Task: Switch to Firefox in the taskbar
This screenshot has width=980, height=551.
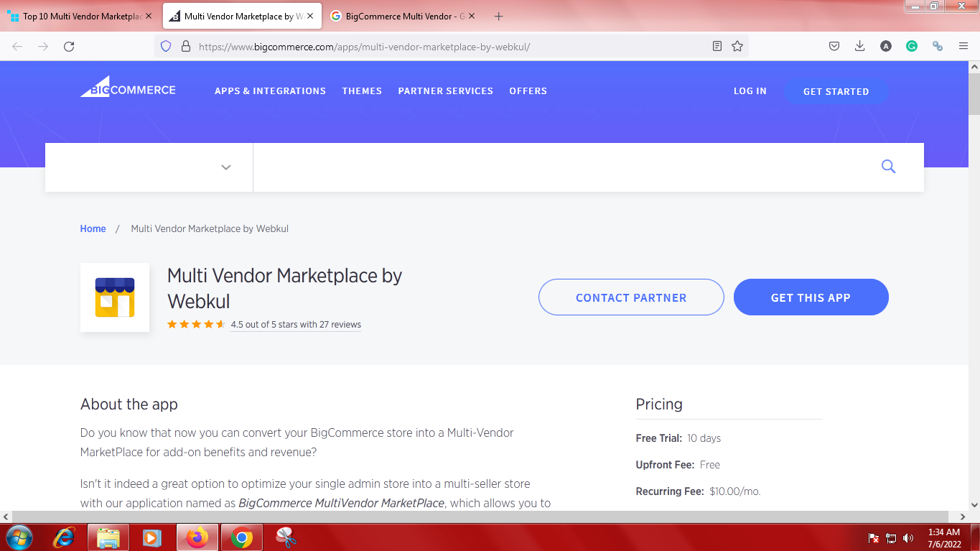Action: [x=197, y=537]
